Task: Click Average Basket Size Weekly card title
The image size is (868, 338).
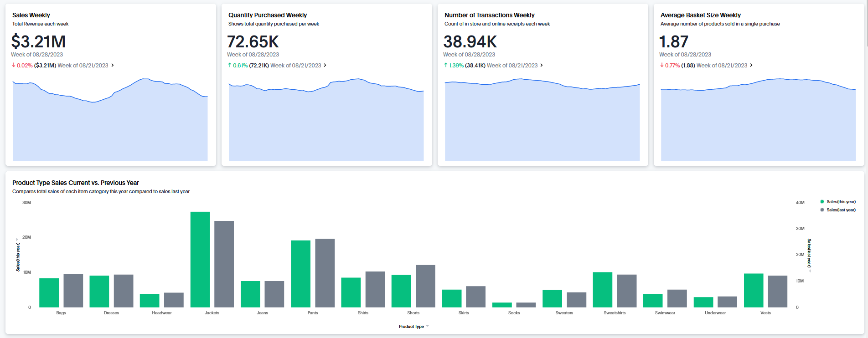Action: pyautogui.click(x=701, y=15)
